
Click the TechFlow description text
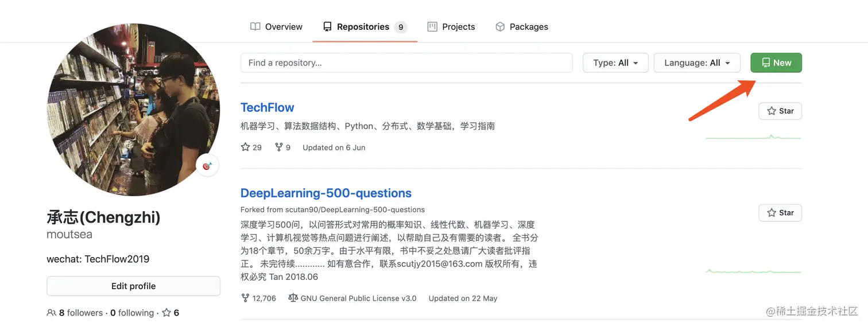(x=367, y=126)
